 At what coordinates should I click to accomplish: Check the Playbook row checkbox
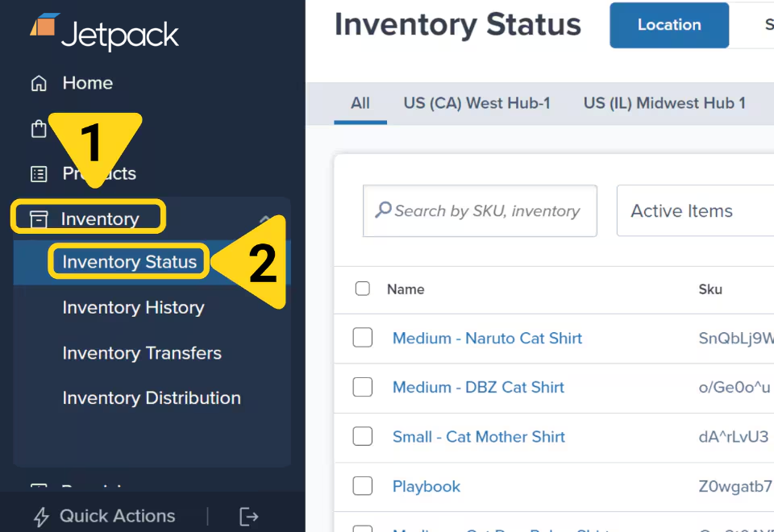(x=362, y=486)
